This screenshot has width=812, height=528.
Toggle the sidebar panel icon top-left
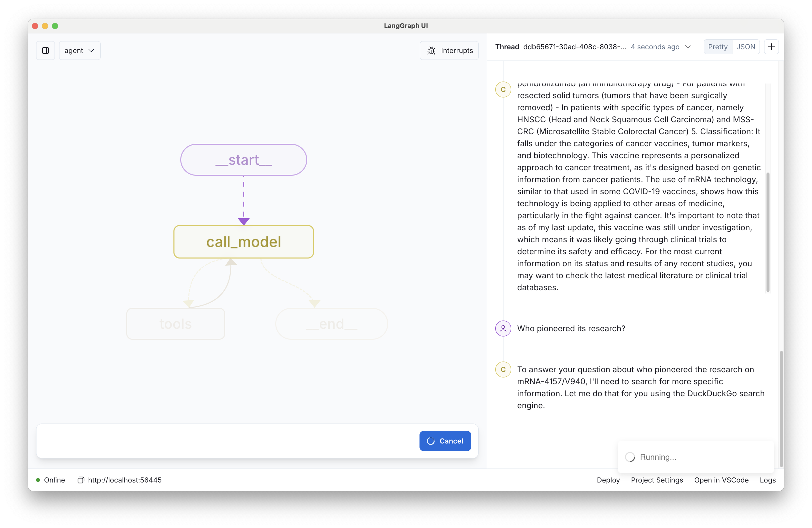click(45, 50)
